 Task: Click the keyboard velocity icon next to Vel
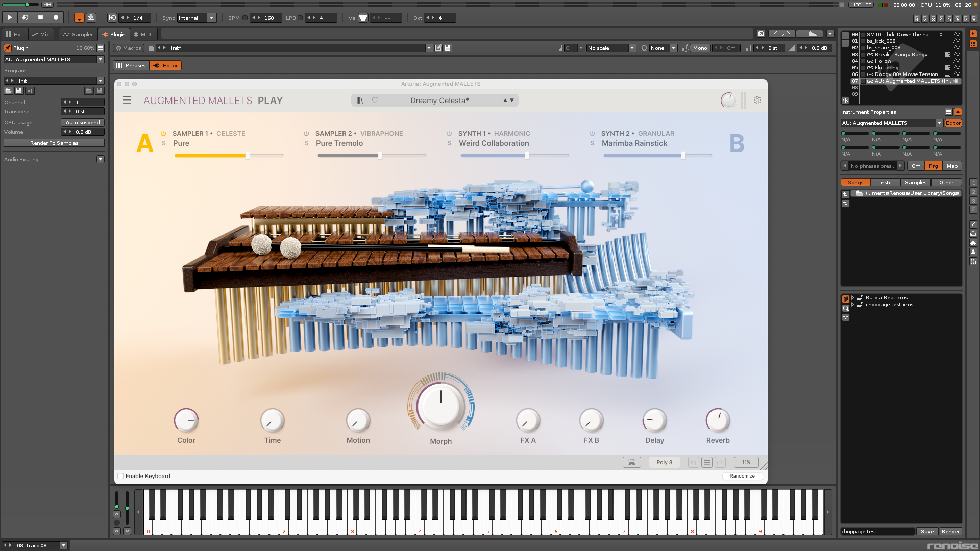pyautogui.click(x=363, y=18)
